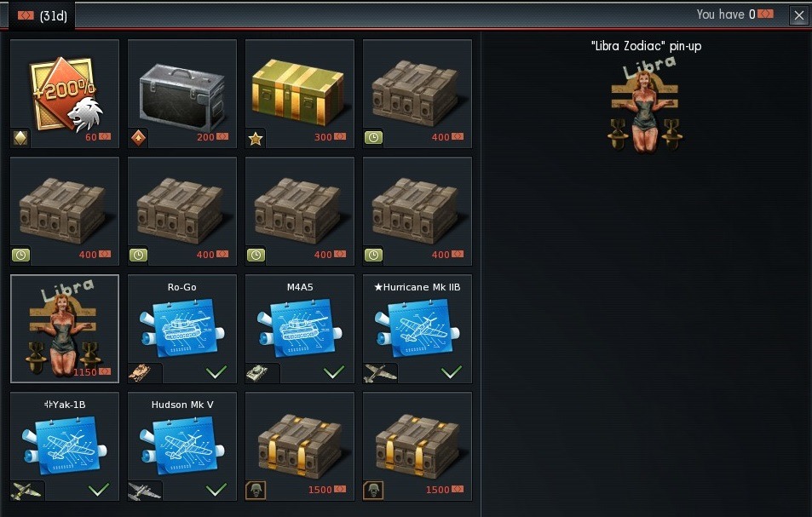Click the Libra Zodiac pin-up preview image
Image resolution: width=812 pixels, height=517 pixels.
pos(645,105)
